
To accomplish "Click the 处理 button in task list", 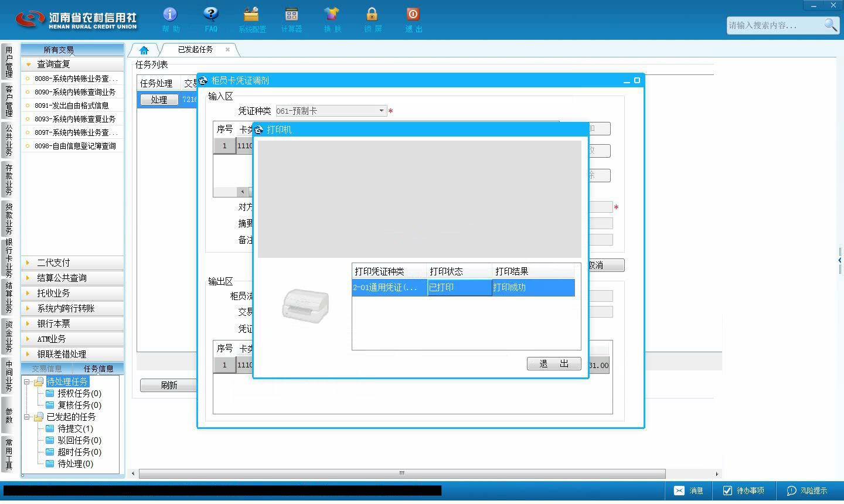I will click(159, 100).
